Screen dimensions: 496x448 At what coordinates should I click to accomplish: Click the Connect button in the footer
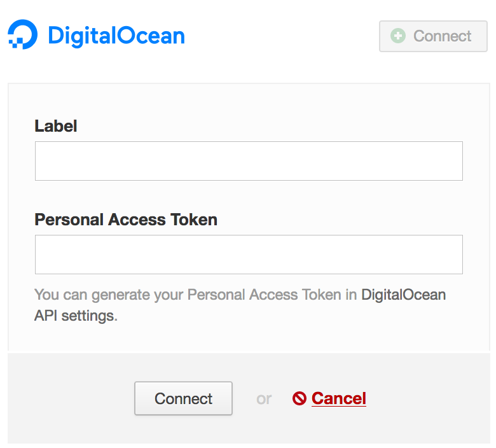coord(184,398)
